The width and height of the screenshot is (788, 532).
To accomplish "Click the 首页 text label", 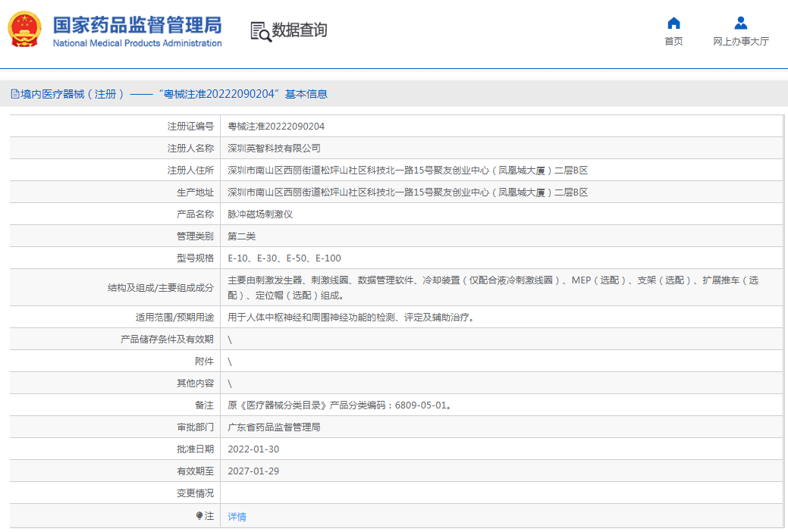I will [673, 41].
